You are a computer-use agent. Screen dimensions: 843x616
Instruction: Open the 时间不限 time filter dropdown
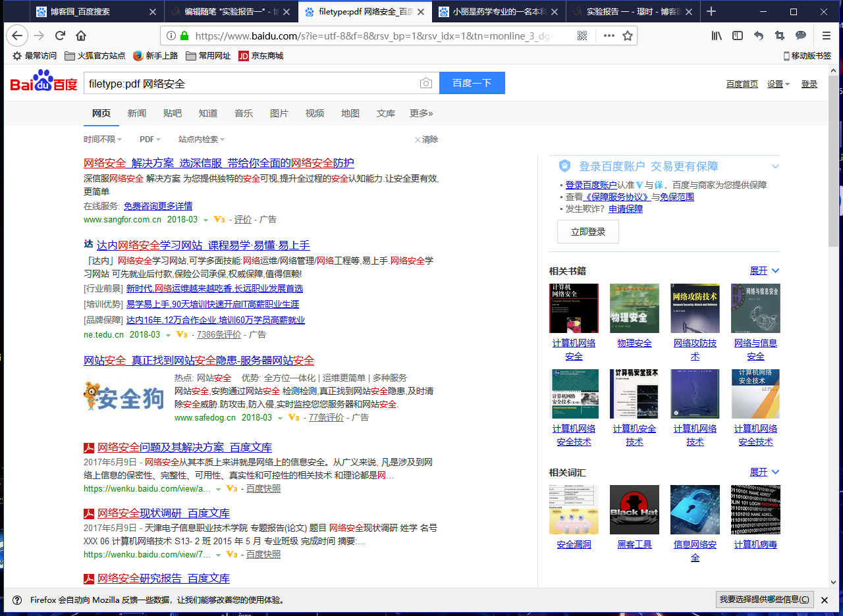(x=102, y=140)
